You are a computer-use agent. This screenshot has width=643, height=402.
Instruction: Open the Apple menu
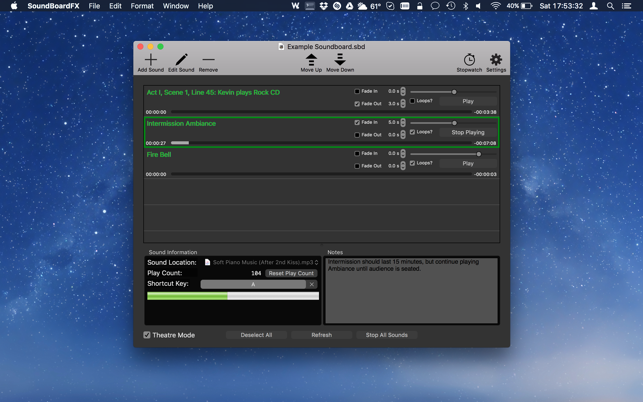[x=14, y=6]
